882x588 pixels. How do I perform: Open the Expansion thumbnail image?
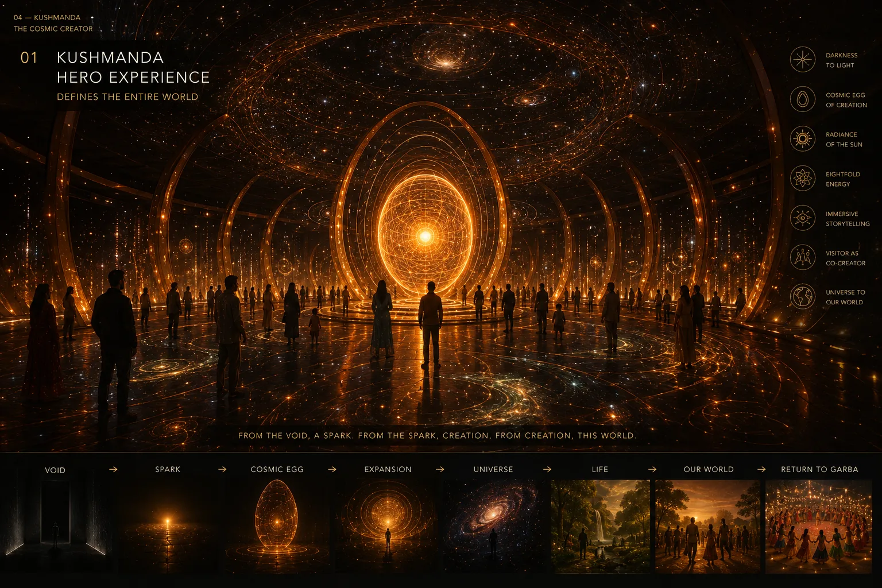[x=388, y=526]
